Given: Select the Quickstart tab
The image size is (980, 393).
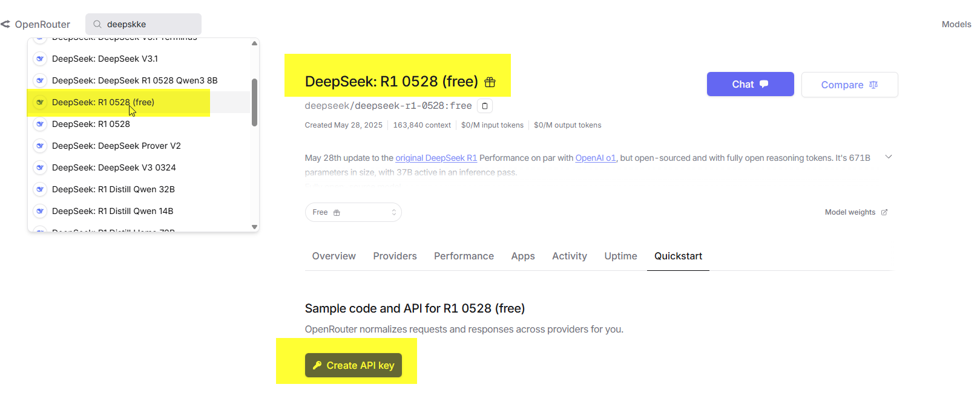Looking at the screenshot, I should tap(679, 256).
